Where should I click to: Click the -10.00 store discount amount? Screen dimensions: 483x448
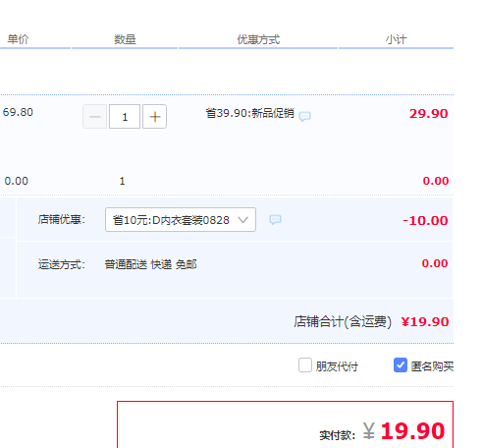[425, 220]
